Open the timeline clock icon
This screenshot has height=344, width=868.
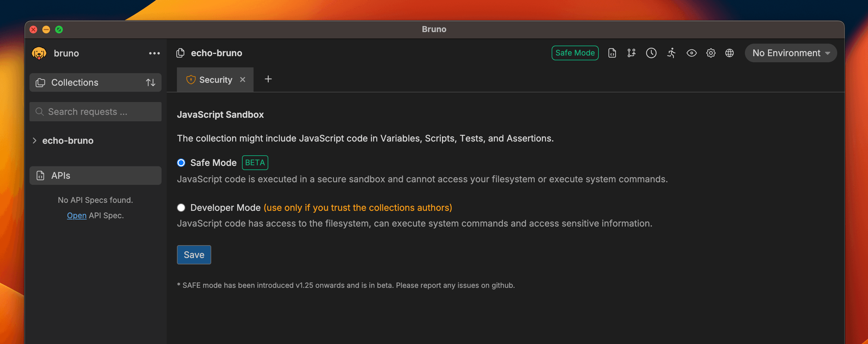pyautogui.click(x=651, y=53)
